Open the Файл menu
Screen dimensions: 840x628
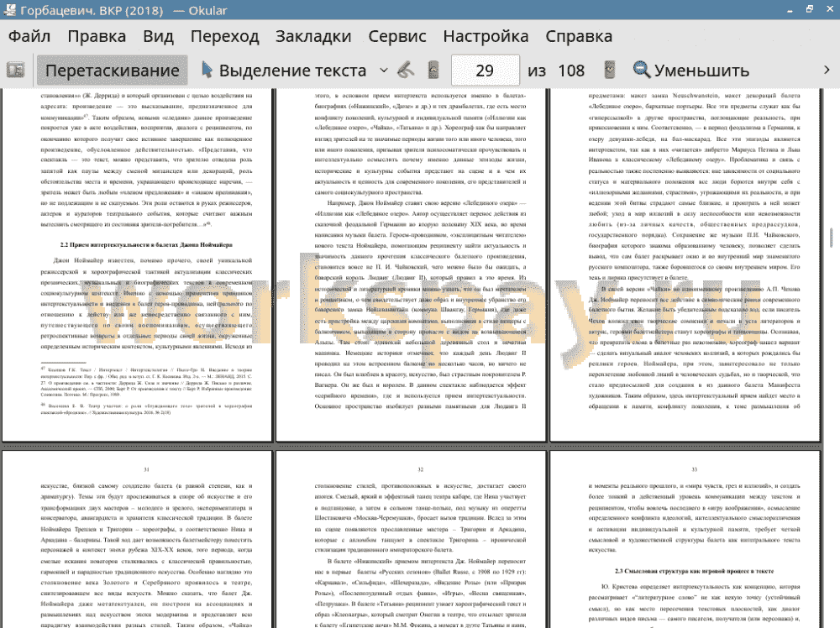click(x=29, y=36)
